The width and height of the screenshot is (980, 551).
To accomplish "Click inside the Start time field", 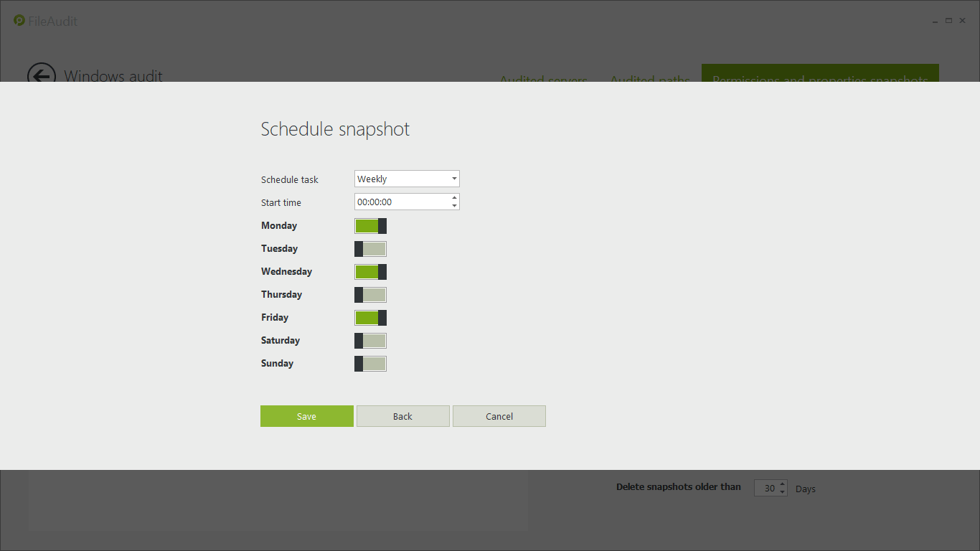I will tap(400, 202).
